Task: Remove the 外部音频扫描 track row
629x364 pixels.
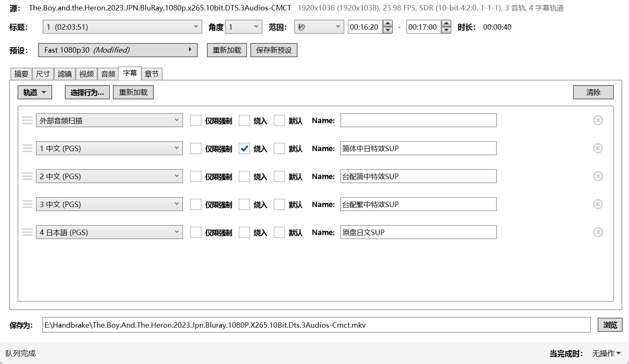Action: click(x=598, y=120)
